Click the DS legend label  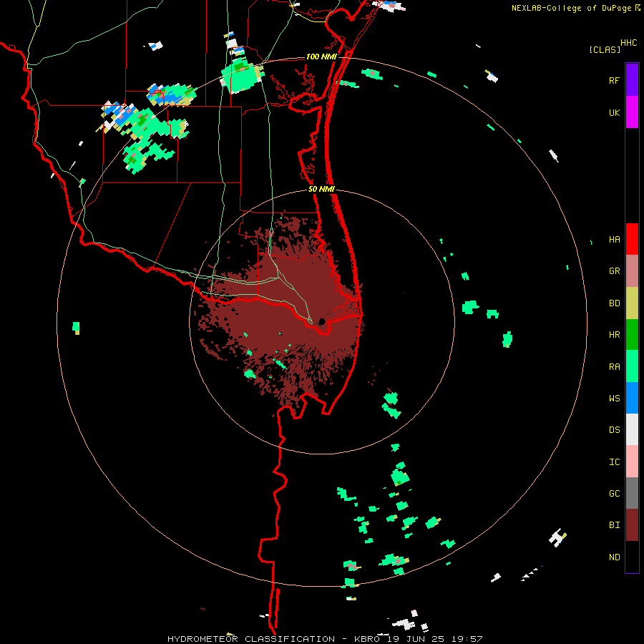pos(614,430)
